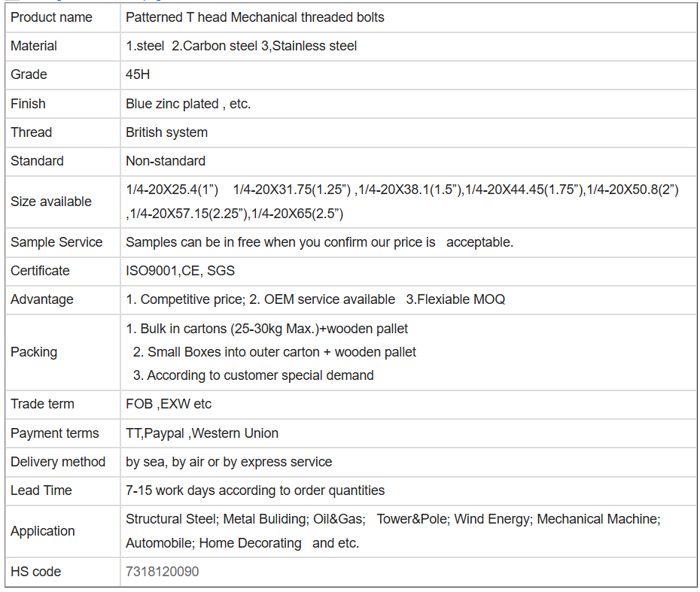This screenshot has height=592, width=700.
Task: Click the "Sample Service" row label
Action: coord(56,242)
